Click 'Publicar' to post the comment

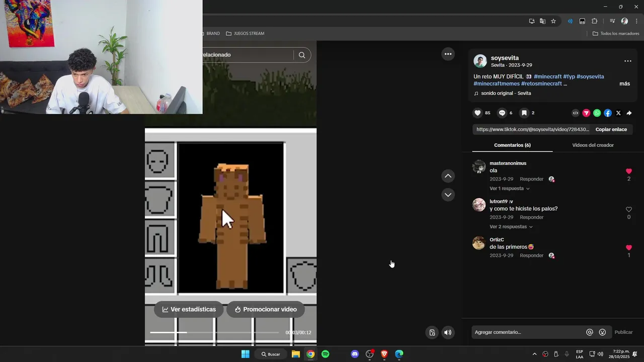[x=623, y=332]
